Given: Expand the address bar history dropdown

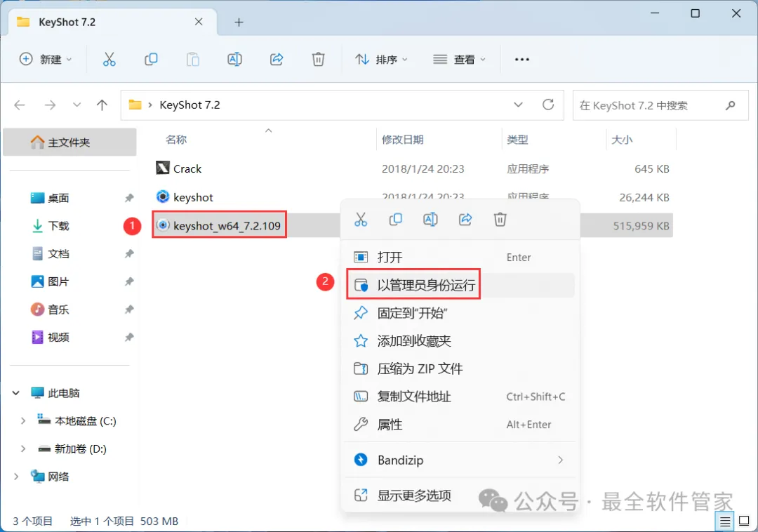Looking at the screenshot, I should (x=518, y=105).
